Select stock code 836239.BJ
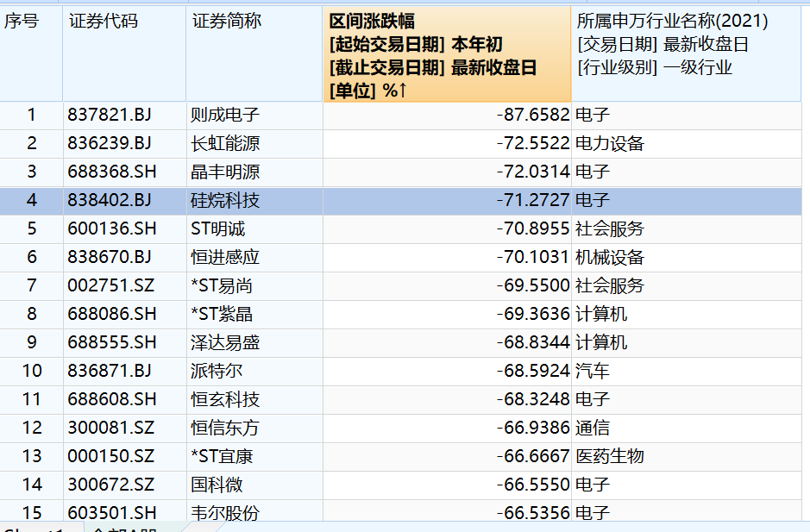Viewport: 810px width, 532px height. (110, 143)
